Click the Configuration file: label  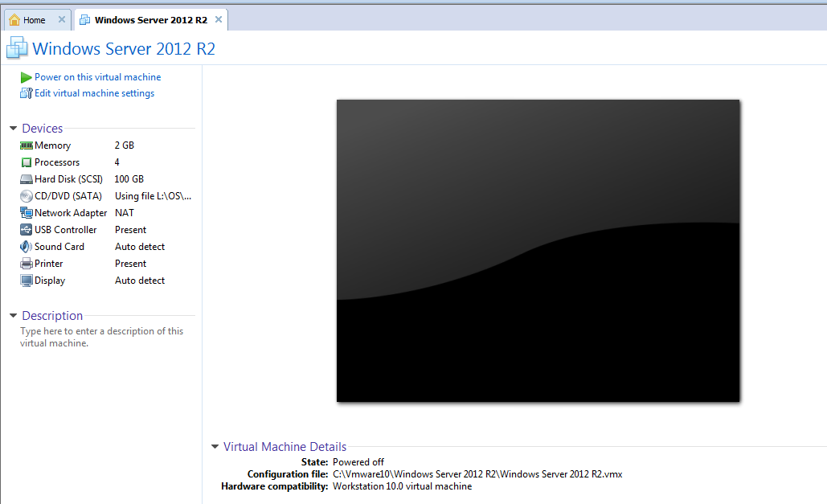pyautogui.click(x=288, y=474)
